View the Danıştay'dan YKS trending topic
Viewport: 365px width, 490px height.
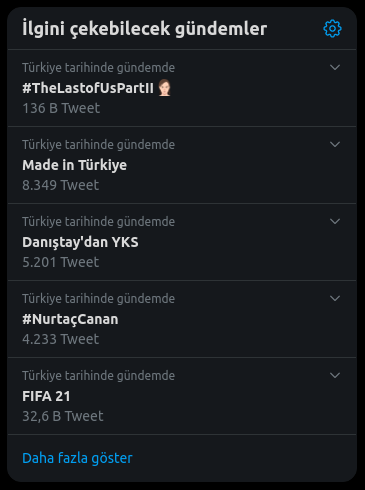(80, 242)
